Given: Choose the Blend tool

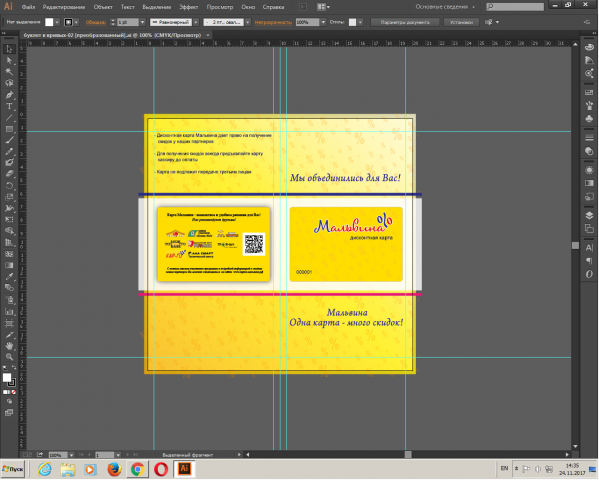Looking at the screenshot, I should click(x=9, y=288).
